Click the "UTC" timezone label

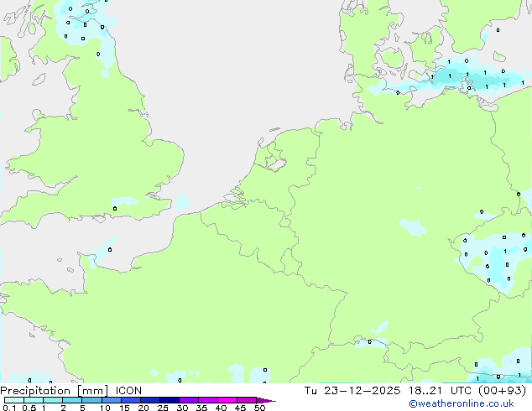tap(461, 391)
